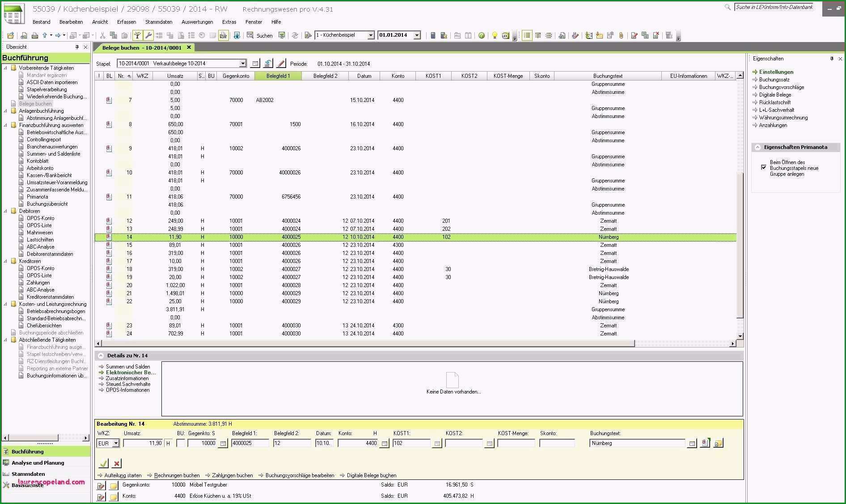Click the refresh icon next to Stapel dropdown
This screenshot has width=846, height=504.
(268, 64)
